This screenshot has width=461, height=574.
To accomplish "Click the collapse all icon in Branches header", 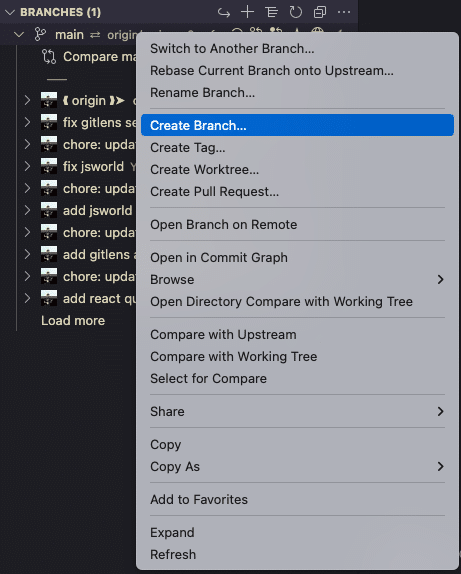I will tap(320, 12).
